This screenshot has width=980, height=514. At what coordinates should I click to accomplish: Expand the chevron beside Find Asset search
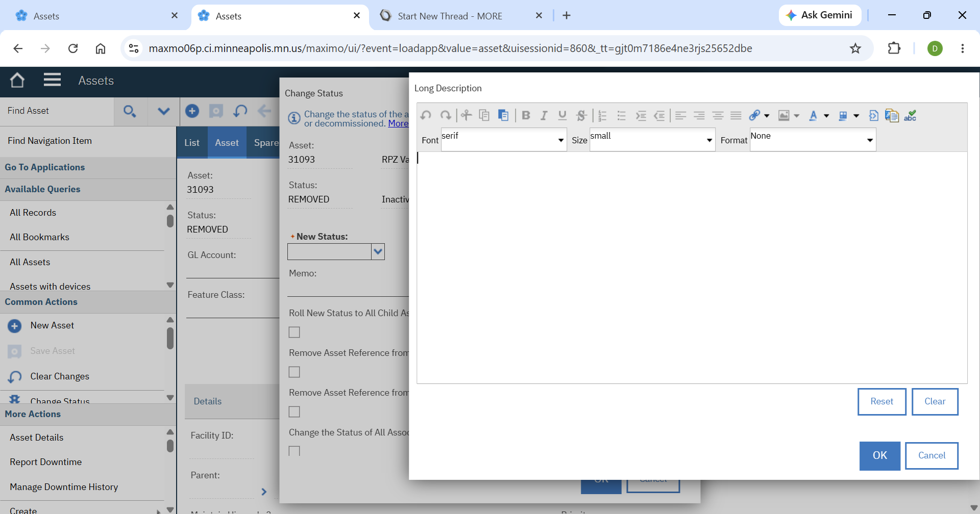163,111
